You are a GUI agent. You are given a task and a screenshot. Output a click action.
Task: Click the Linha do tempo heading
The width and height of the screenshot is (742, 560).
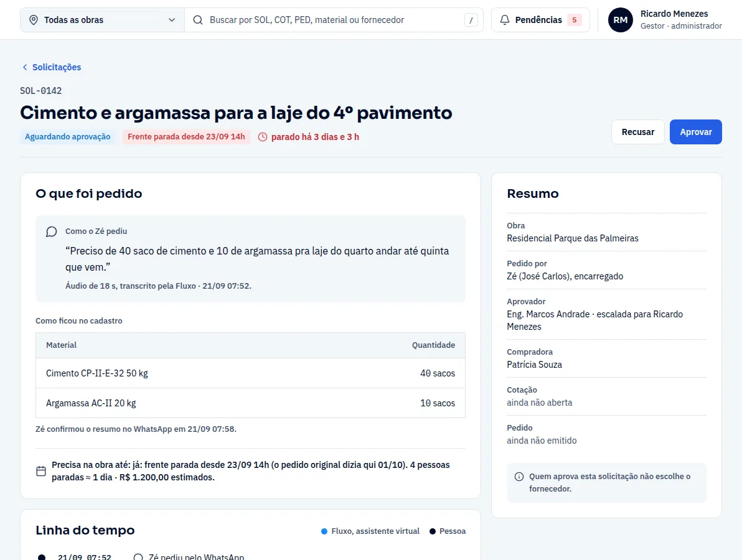tap(85, 530)
